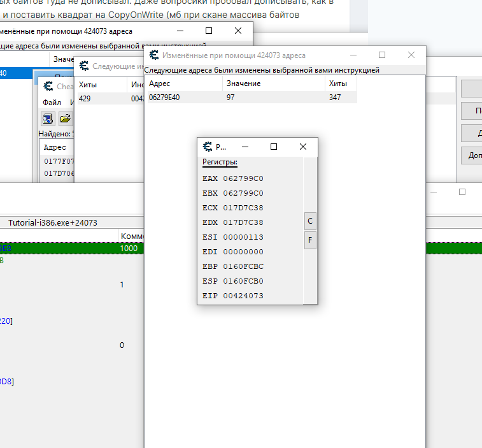
Task: Maximize the Registers window
Action: (x=274, y=147)
